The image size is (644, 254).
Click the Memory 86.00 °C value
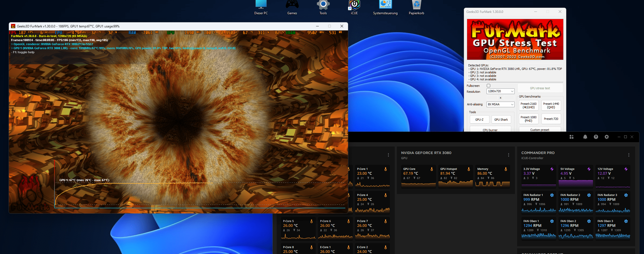click(x=485, y=174)
